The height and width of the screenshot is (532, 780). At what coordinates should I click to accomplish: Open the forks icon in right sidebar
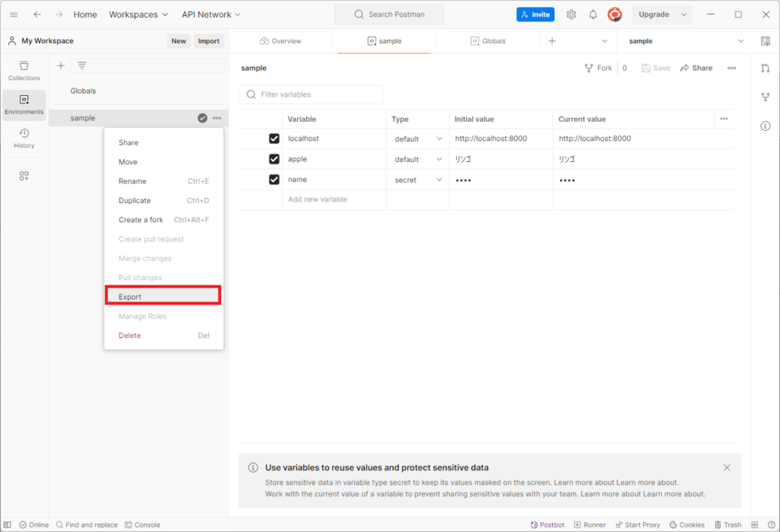pos(765,97)
